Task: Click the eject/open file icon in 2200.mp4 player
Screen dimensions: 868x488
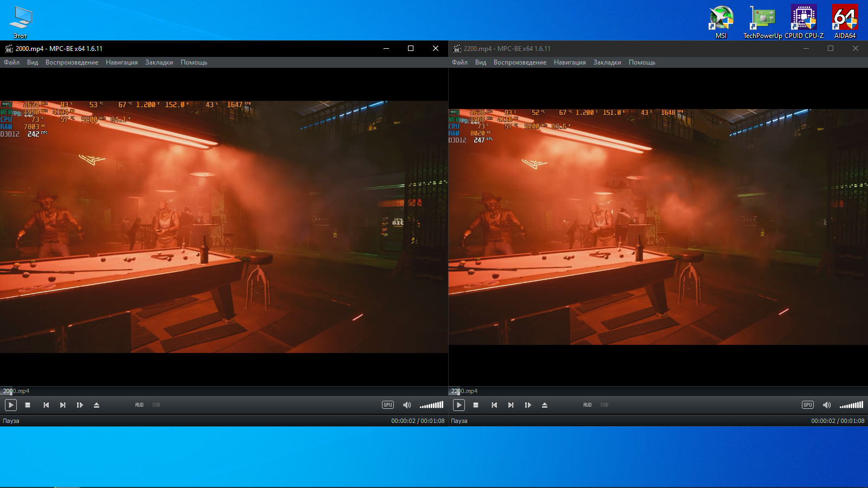Action: (545, 405)
